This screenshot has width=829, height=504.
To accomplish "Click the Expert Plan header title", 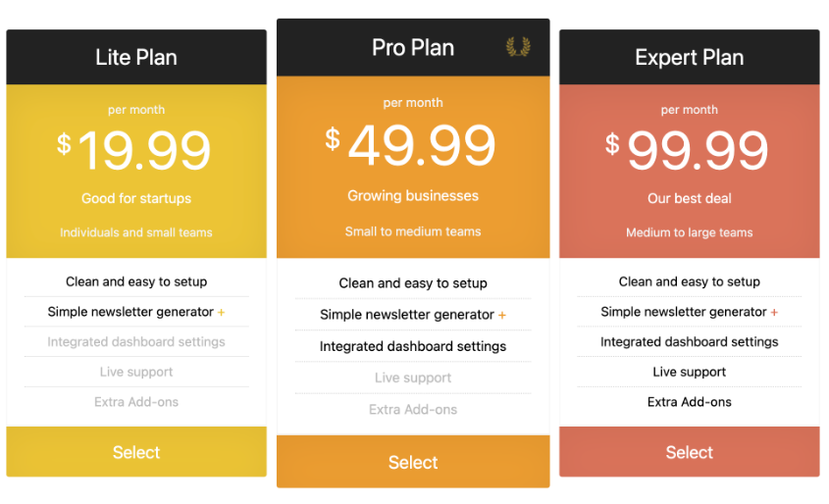I will [x=689, y=57].
